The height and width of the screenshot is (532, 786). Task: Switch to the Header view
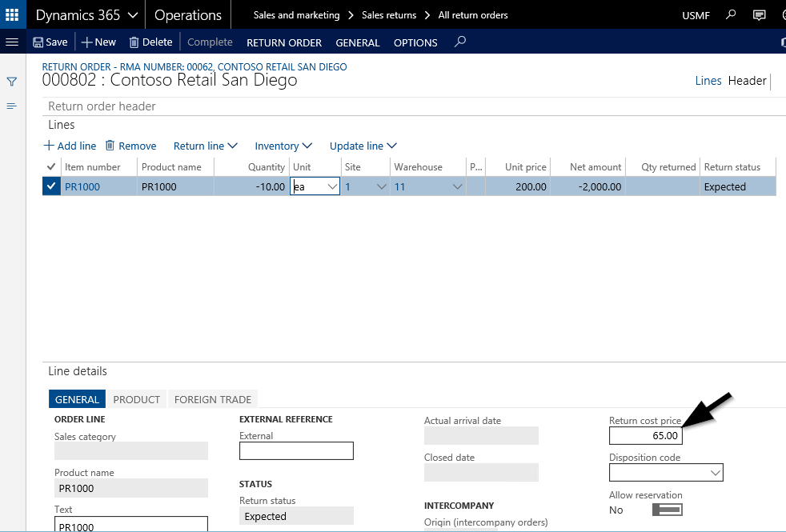pyautogui.click(x=747, y=81)
